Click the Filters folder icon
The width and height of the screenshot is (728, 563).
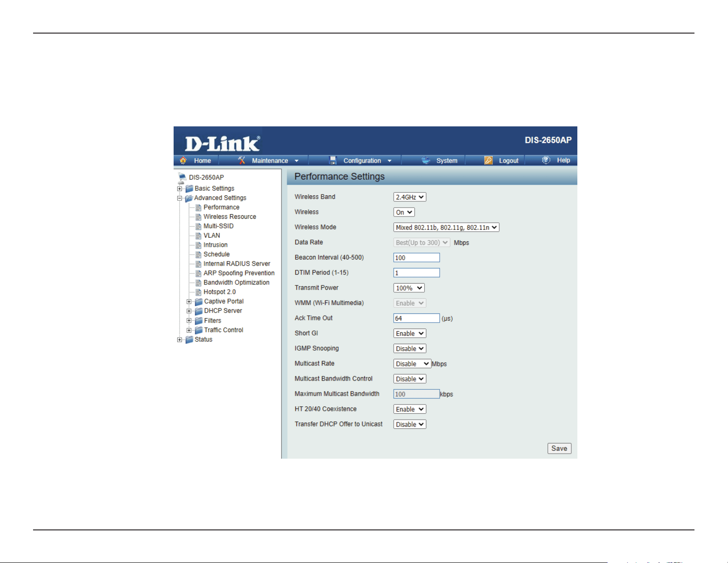[199, 321]
